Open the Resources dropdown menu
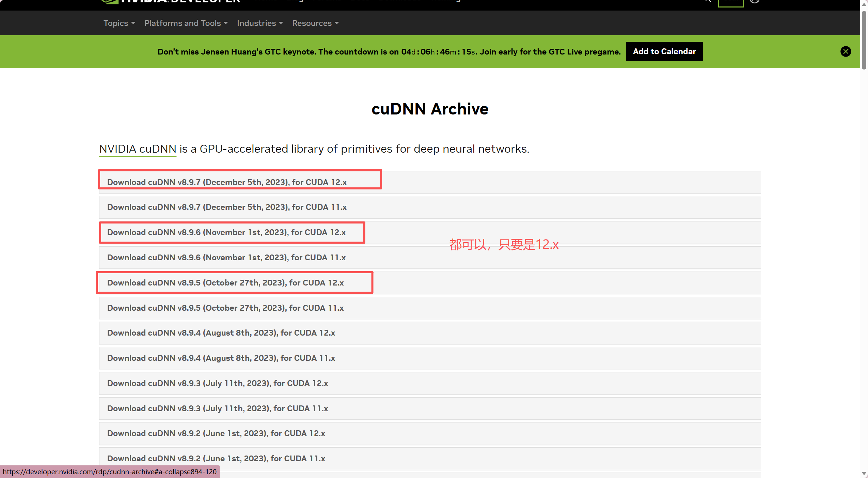The image size is (868, 478). coord(315,23)
